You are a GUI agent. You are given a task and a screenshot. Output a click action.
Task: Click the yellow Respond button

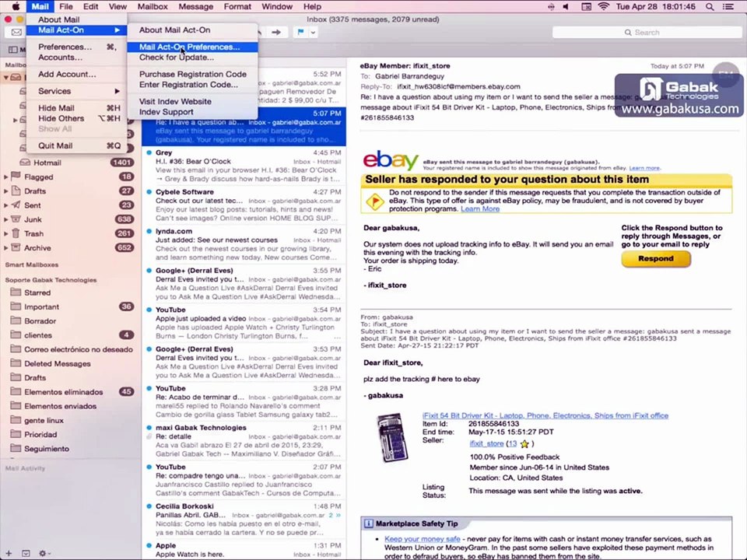(656, 258)
